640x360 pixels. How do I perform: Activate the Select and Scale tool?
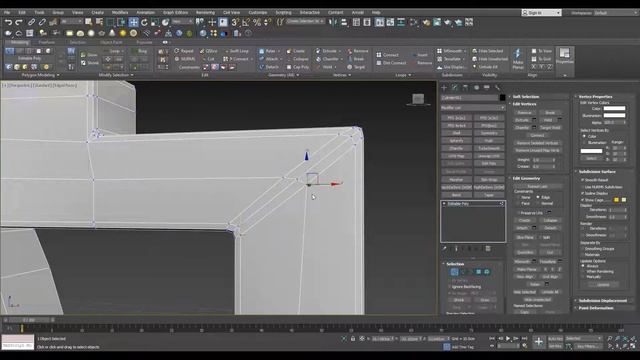(155, 22)
